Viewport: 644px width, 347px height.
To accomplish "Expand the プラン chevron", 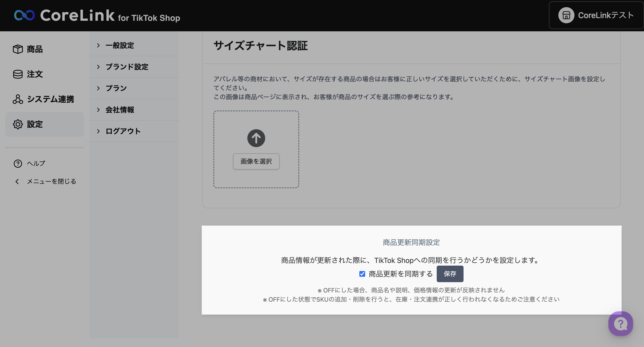I will (98, 88).
